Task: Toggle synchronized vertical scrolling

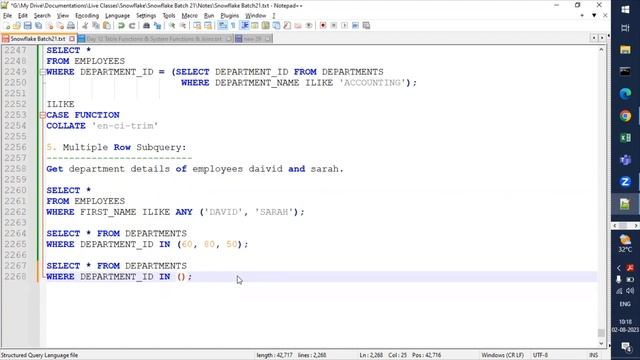Action: [197, 26]
